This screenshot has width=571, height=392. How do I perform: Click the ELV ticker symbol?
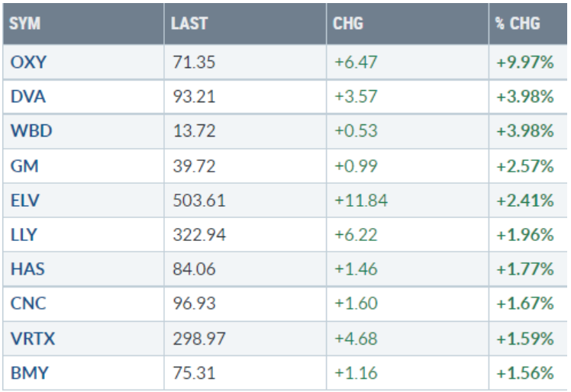point(26,201)
